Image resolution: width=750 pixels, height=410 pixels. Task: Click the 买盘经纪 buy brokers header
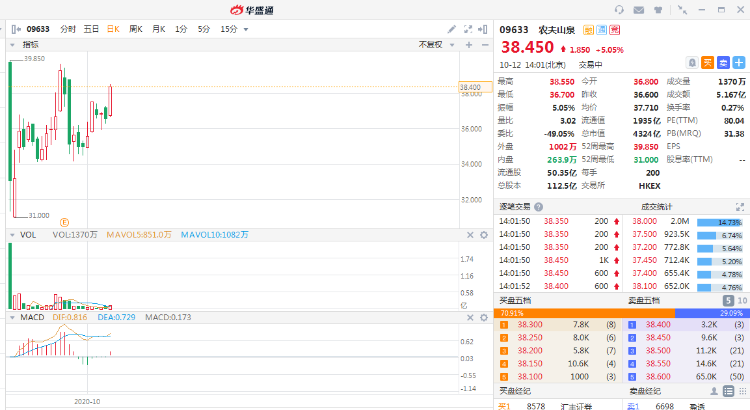(x=515, y=391)
